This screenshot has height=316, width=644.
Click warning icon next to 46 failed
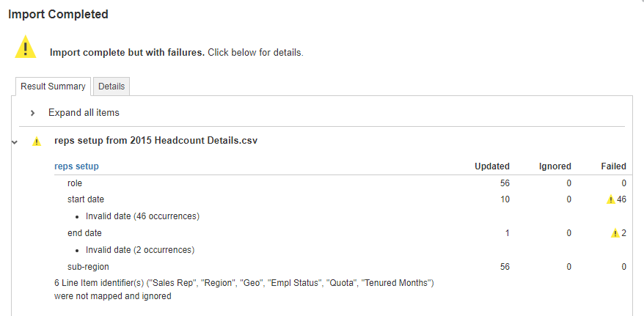point(611,199)
